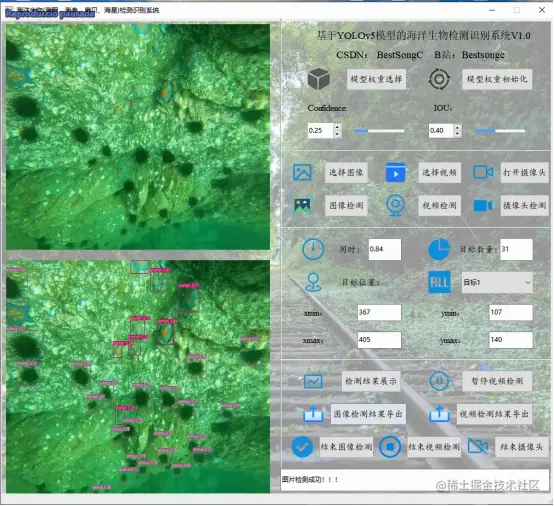The width and height of the screenshot is (554, 506).
Task: Click the pause circle icon beside 暂停视频检测
Action: 439,381
